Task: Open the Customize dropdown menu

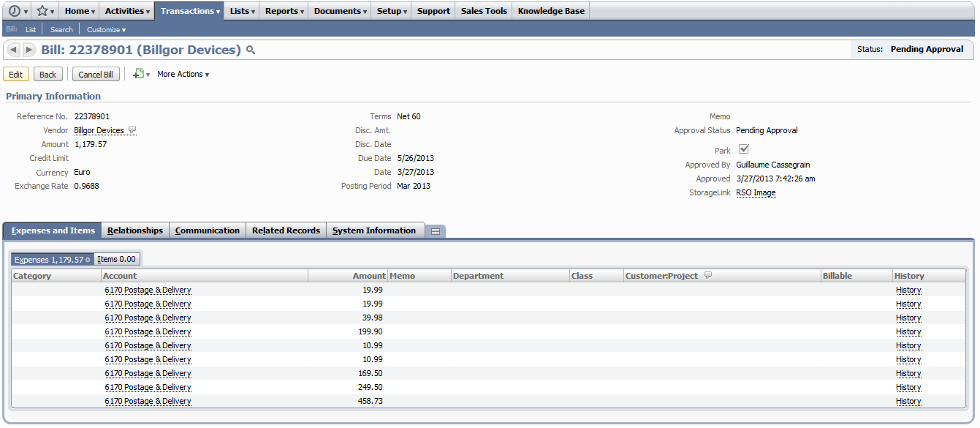Action: coord(106,29)
